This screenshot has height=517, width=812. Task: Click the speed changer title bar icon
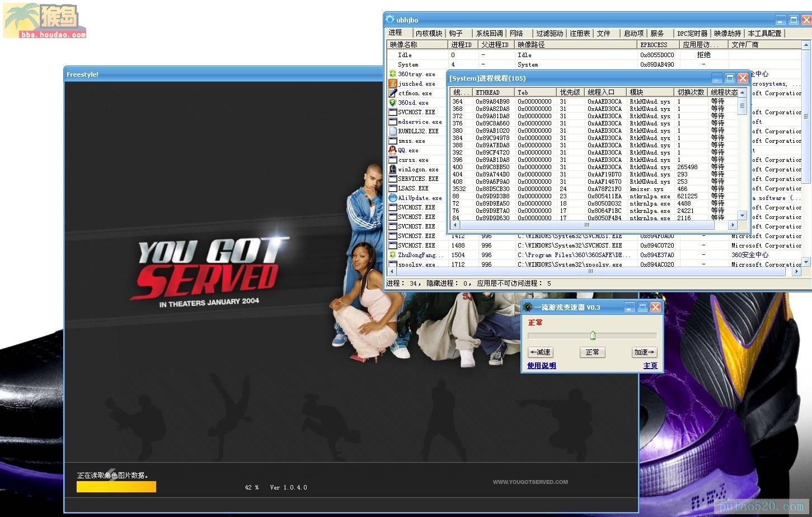pos(528,307)
